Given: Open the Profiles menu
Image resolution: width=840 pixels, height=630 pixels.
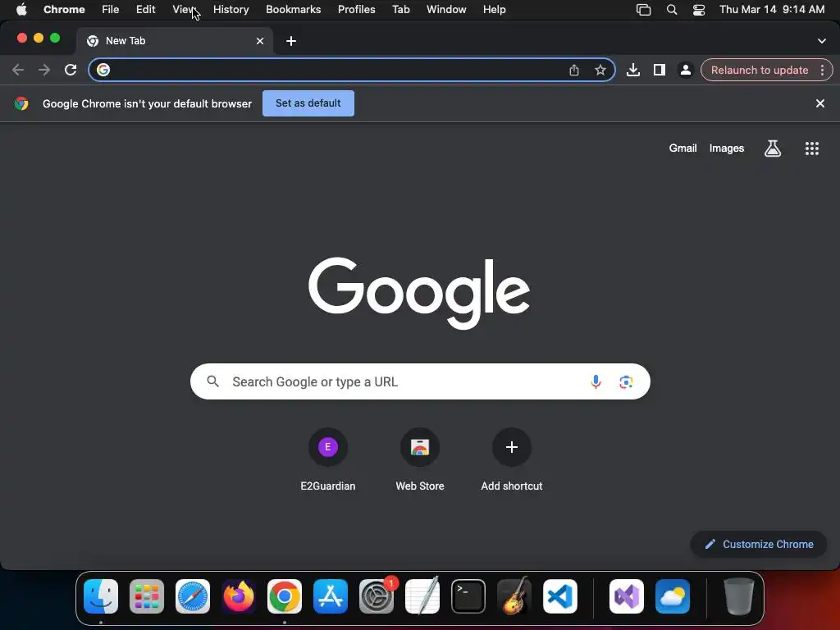Looking at the screenshot, I should click(x=356, y=10).
